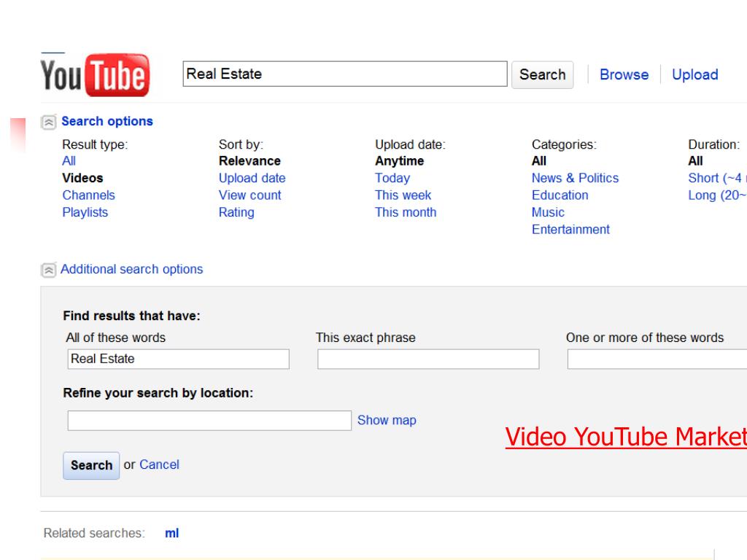Select Anytime upload date option
The height and width of the screenshot is (560, 747).
399,161
